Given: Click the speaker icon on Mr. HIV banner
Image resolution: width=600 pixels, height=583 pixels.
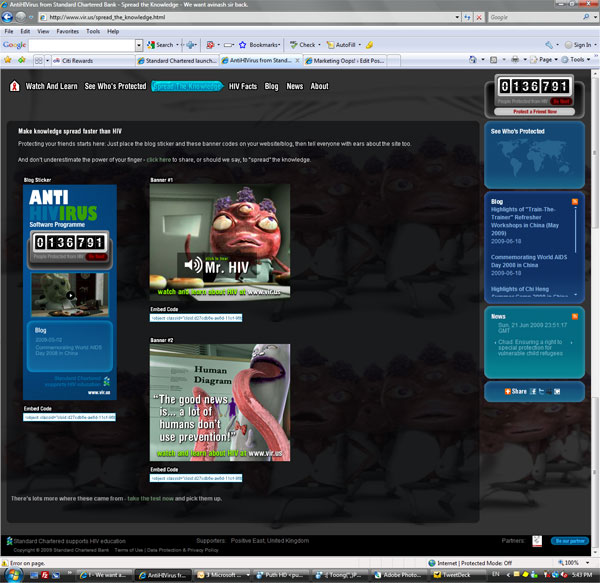Looking at the screenshot, I should [193, 265].
